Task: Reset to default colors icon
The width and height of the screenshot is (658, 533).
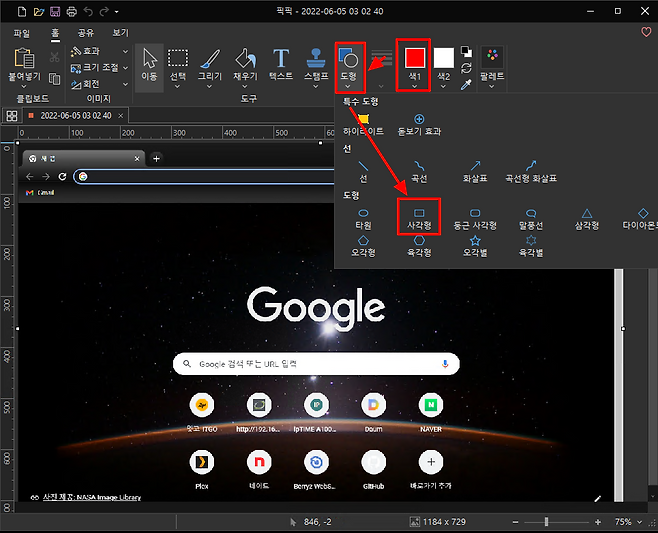Action: point(466,51)
